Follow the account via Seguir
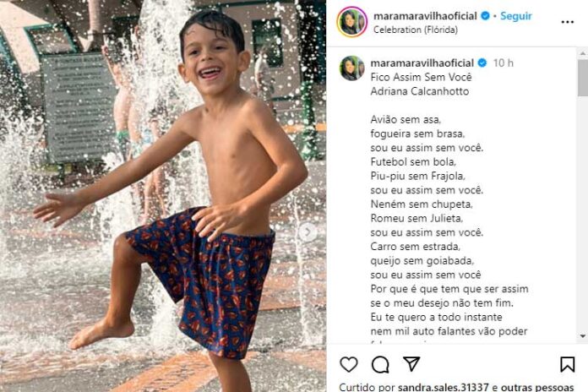Image resolution: width=588 pixels, height=392 pixels. (516, 16)
